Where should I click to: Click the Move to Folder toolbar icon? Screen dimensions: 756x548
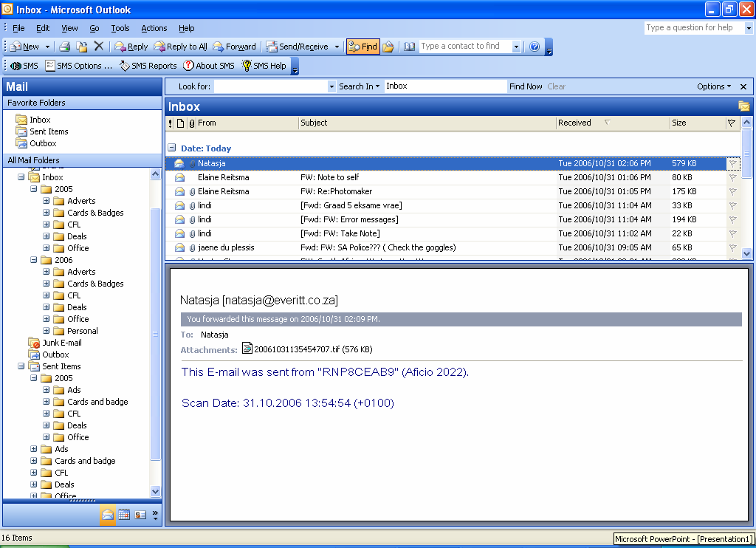tap(82, 47)
